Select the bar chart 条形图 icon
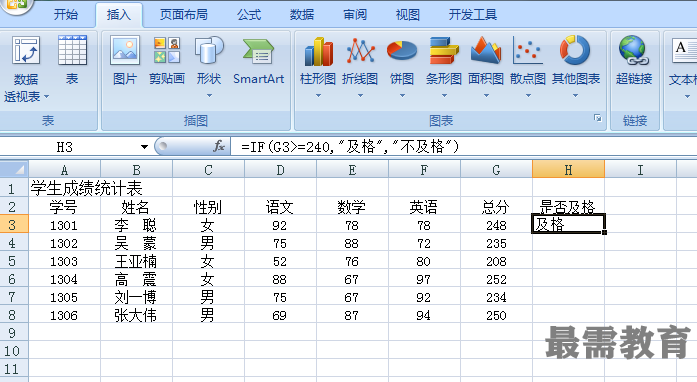This screenshot has width=697, height=382. click(444, 51)
